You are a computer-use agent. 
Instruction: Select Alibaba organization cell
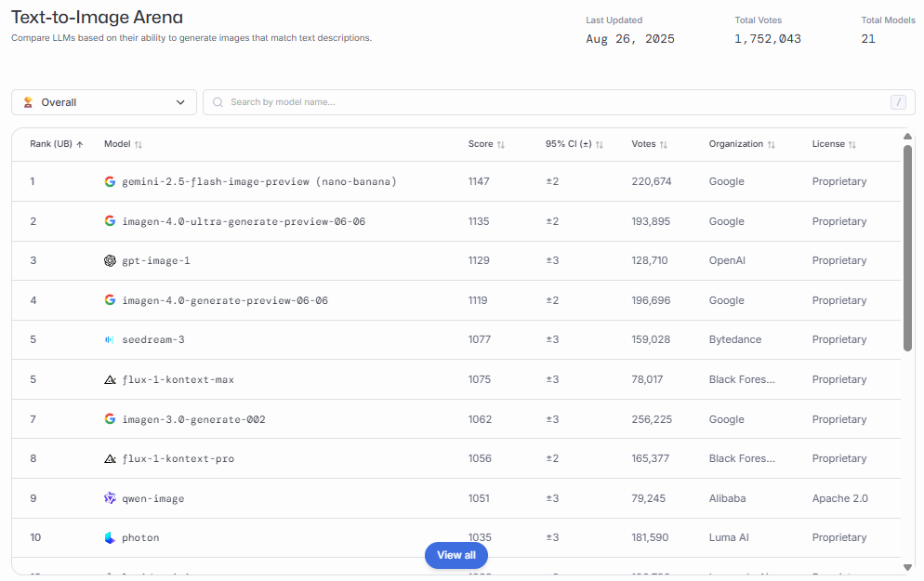click(727, 498)
